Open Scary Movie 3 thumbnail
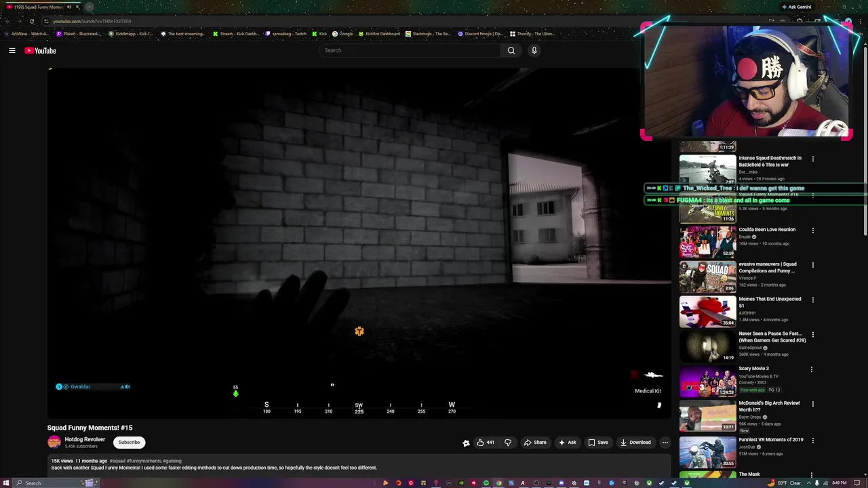The image size is (868, 488). [x=707, y=381]
